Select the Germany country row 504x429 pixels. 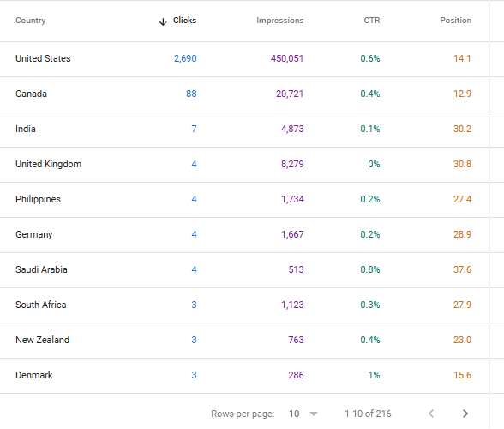pos(244,234)
